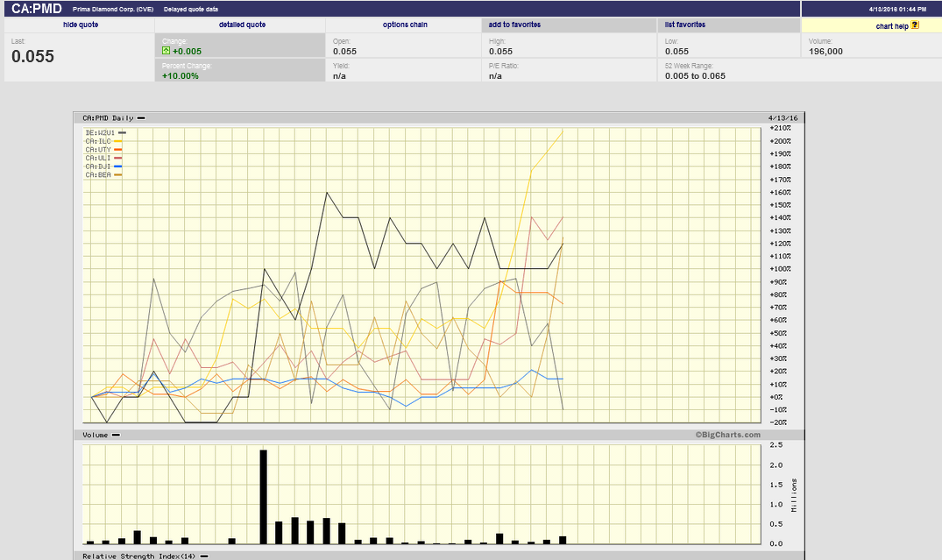The height and width of the screenshot is (560, 942).
Task: Click the +100% axis label
Action: point(781,269)
